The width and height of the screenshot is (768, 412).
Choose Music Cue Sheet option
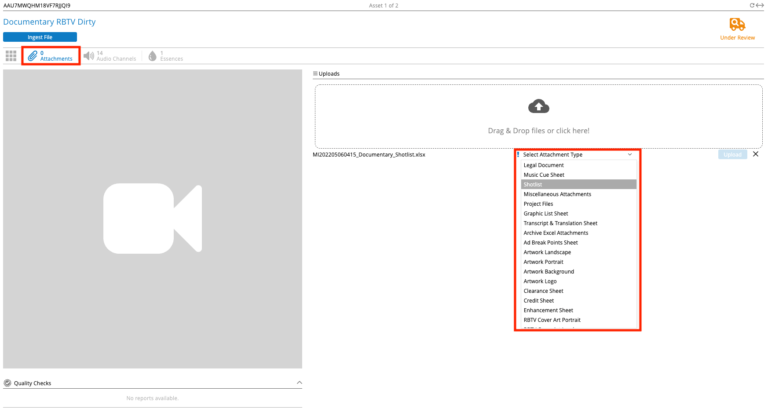point(578,175)
